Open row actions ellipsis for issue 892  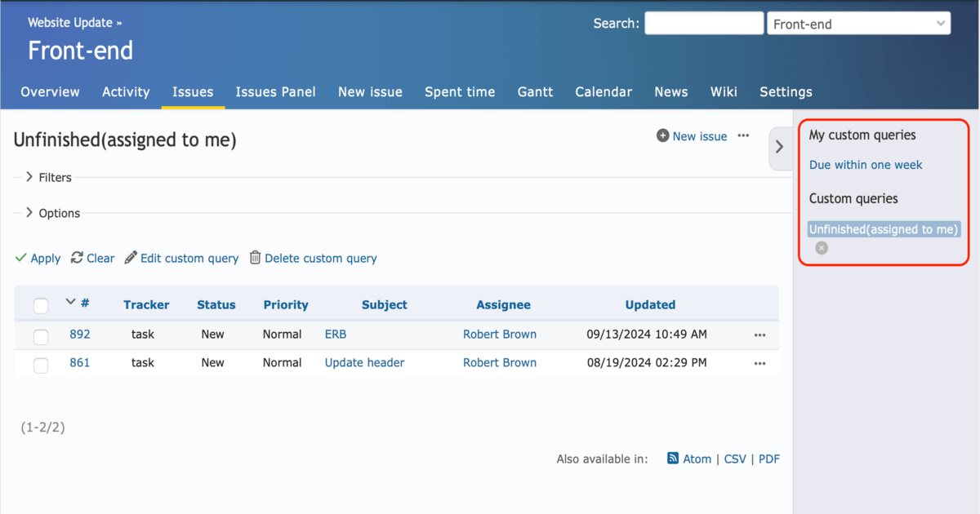(x=760, y=335)
